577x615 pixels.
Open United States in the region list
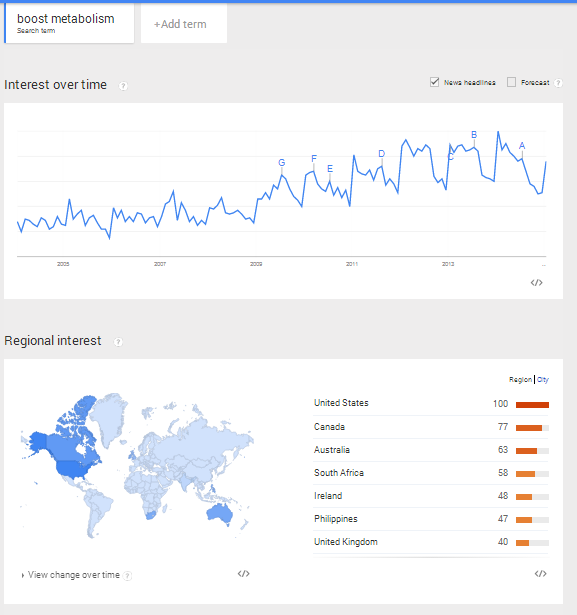click(341, 403)
